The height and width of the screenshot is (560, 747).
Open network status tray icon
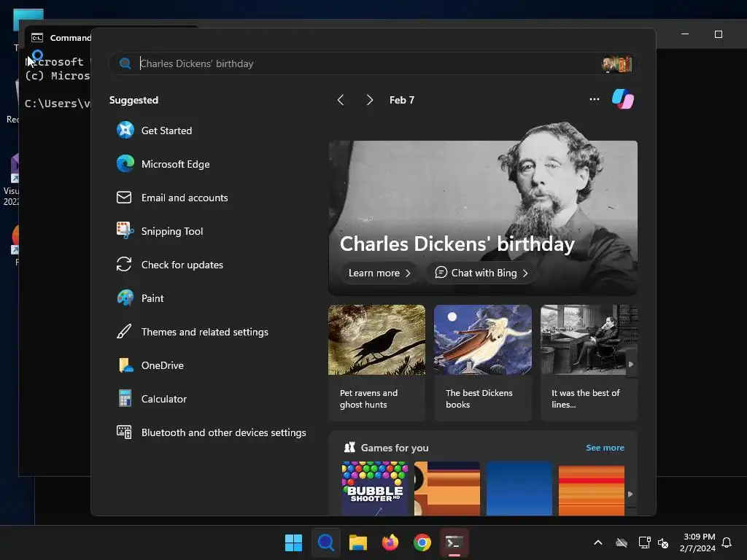[645, 542]
